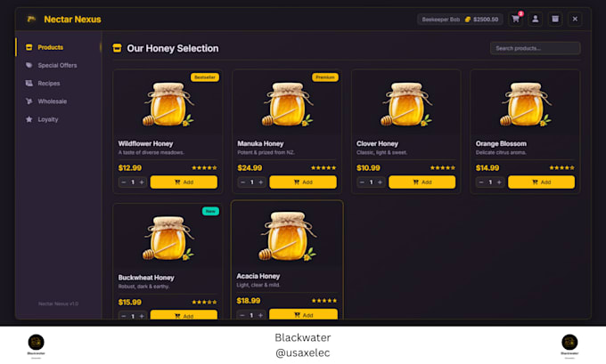
Task: Click the Nectar Nexus bee logo
Action: click(31, 19)
